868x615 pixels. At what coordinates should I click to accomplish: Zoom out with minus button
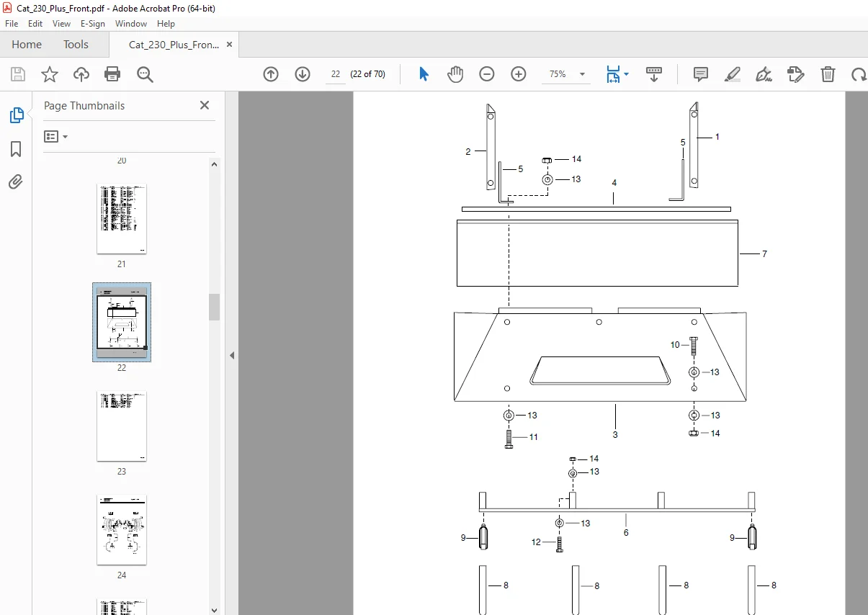click(487, 74)
